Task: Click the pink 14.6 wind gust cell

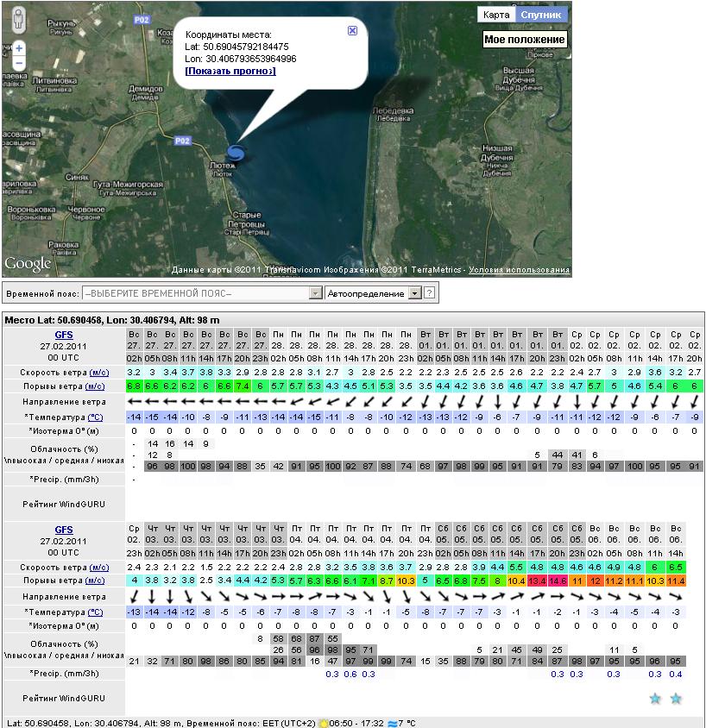Action: coord(557,581)
